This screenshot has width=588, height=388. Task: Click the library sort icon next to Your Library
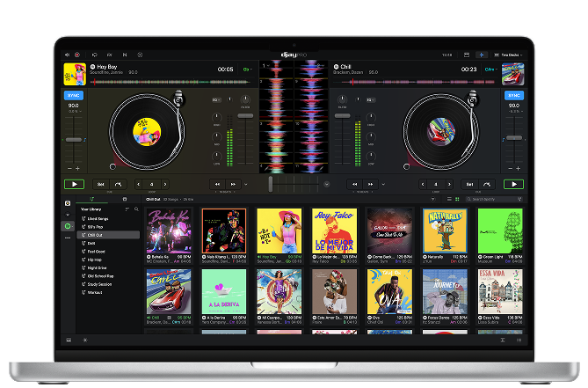tap(127, 209)
